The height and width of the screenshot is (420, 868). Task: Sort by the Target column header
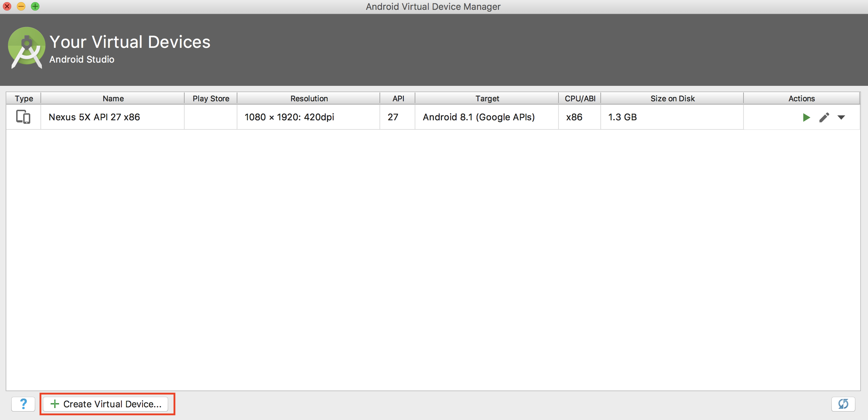(487, 98)
